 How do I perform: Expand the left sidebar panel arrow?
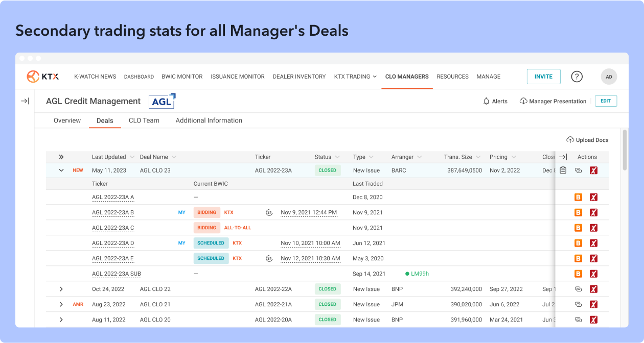[x=25, y=101]
